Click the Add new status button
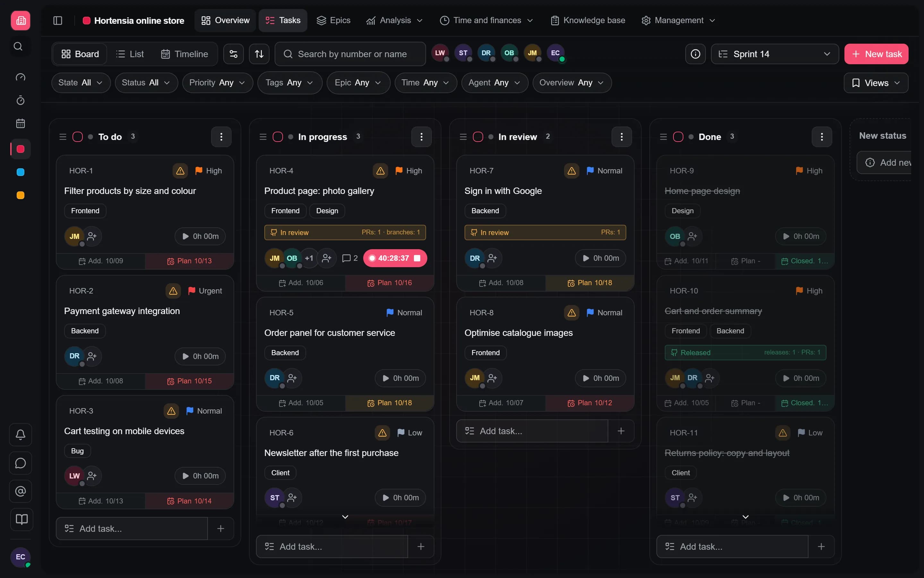The image size is (924, 578). pos(884,162)
